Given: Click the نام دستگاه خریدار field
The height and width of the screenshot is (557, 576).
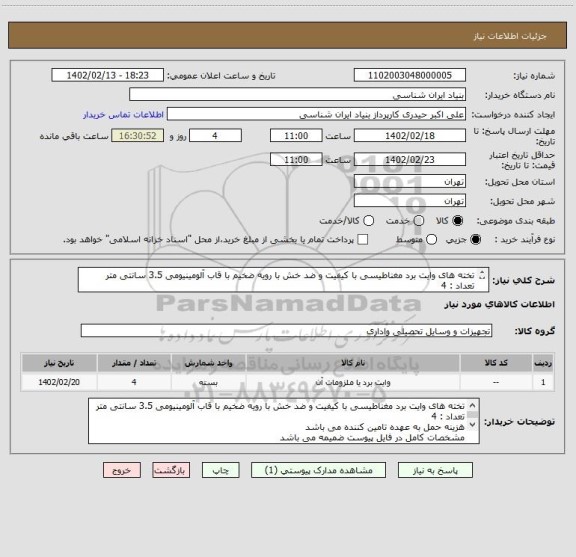Looking at the screenshot, I should click(x=298, y=95).
